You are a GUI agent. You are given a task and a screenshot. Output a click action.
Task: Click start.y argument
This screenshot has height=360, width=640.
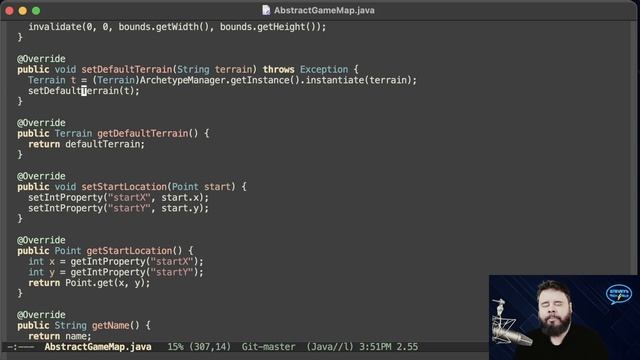[x=180, y=208]
